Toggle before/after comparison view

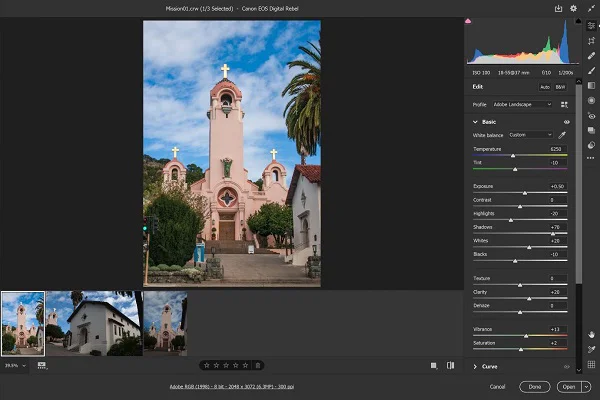[x=450, y=365]
